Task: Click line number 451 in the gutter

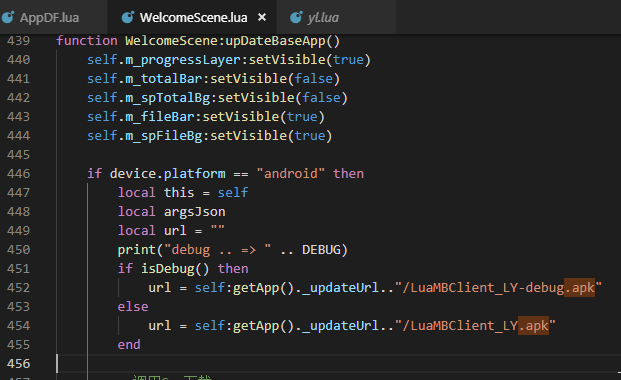Action: (x=18, y=269)
